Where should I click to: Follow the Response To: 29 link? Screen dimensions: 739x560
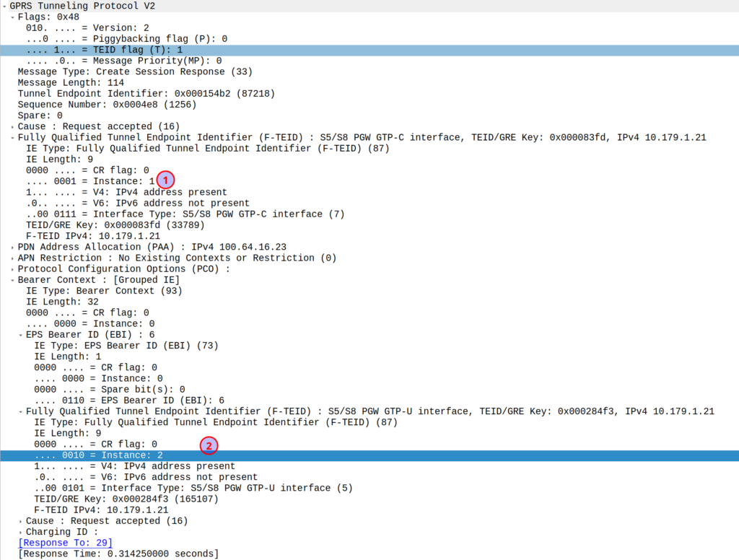click(65, 543)
